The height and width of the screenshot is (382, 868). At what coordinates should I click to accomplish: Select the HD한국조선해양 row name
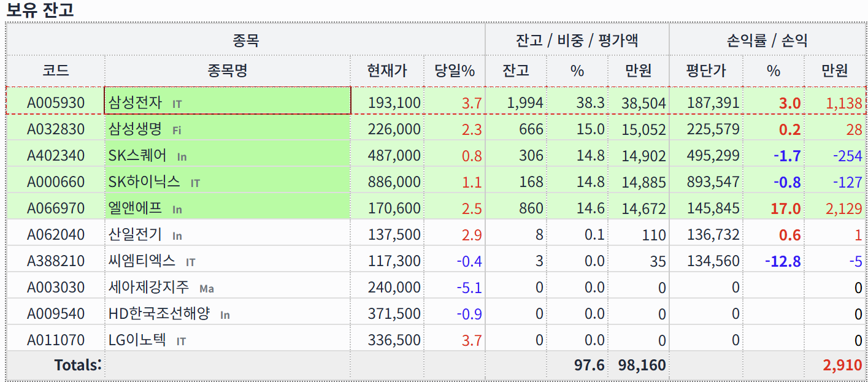tap(159, 313)
